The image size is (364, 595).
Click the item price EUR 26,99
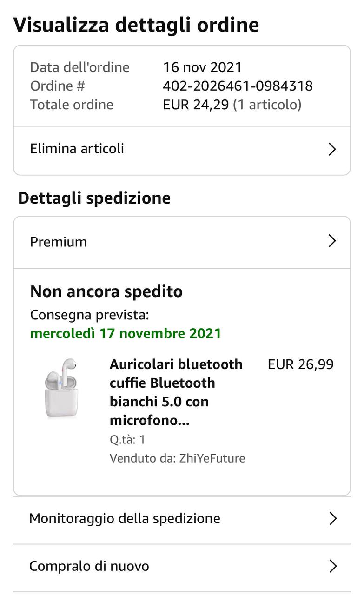tap(300, 364)
